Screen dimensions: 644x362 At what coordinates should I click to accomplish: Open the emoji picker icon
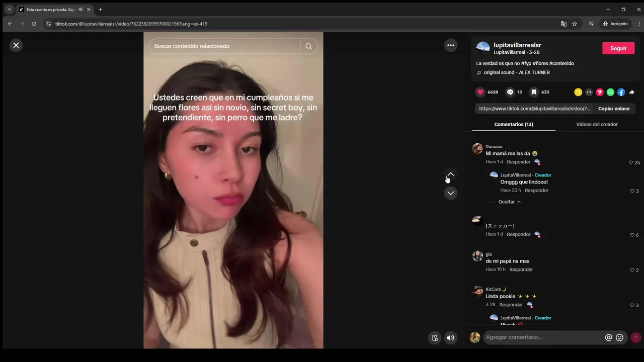click(x=619, y=338)
